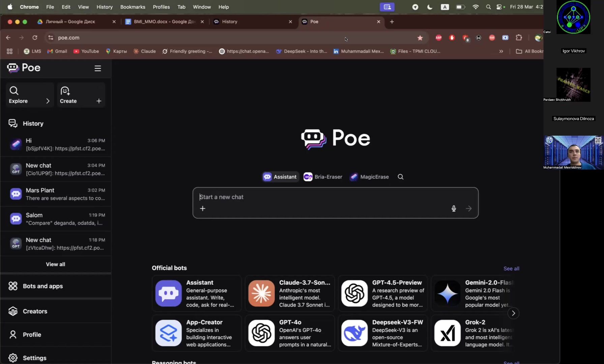Image resolution: width=604 pixels, height=364 pixels.
Task: Open the 'Hi' chat from 3:06 PM
Action: tap(56, 144)
